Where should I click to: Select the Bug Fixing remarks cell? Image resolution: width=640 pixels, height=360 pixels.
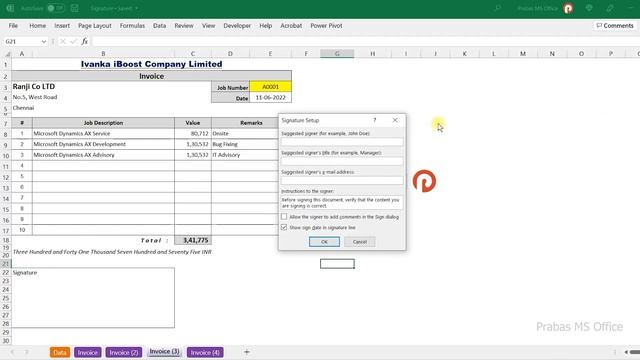point(245,144)
